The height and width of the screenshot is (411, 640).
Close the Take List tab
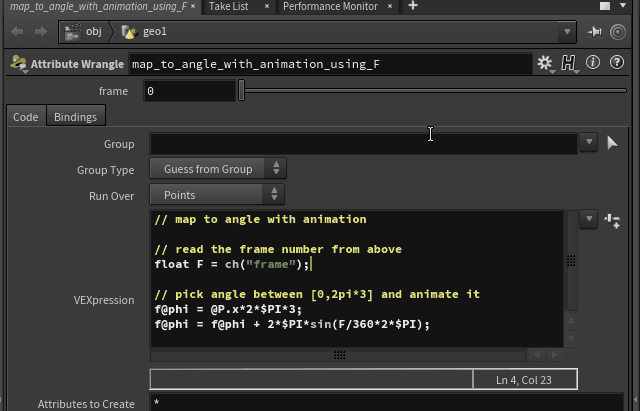[x=267, y=6]
